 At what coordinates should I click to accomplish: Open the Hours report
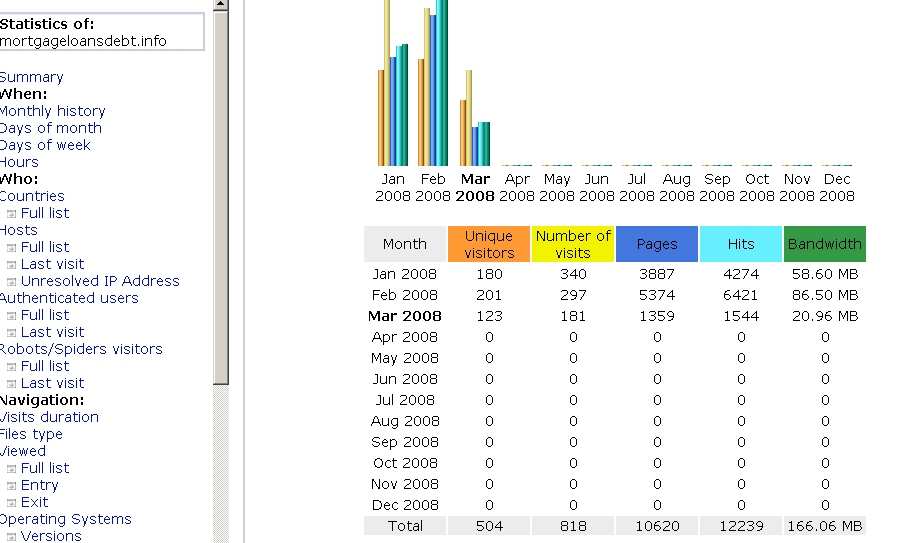coord(19,162)
